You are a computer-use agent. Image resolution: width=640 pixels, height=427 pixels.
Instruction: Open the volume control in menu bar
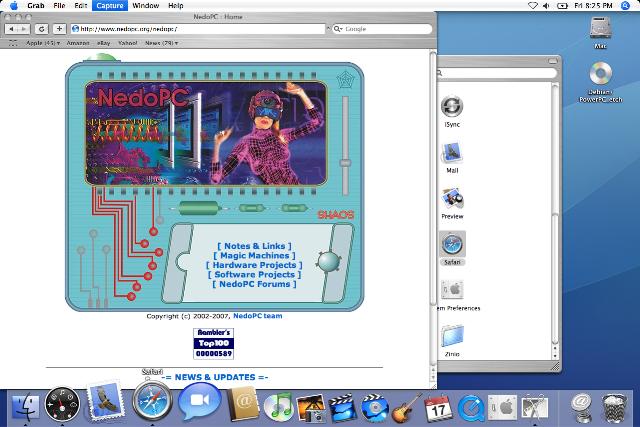546,6
